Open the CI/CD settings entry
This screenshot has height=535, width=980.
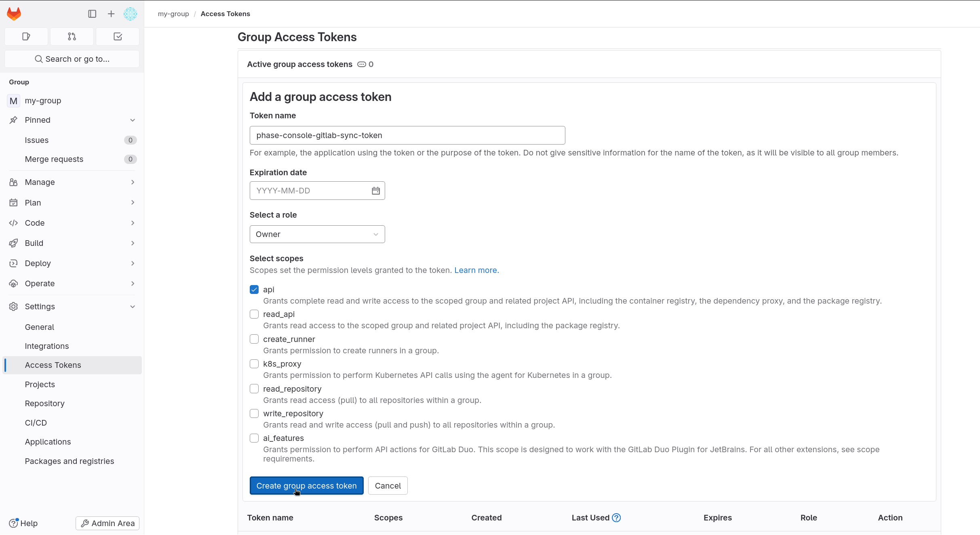point(36,422)
